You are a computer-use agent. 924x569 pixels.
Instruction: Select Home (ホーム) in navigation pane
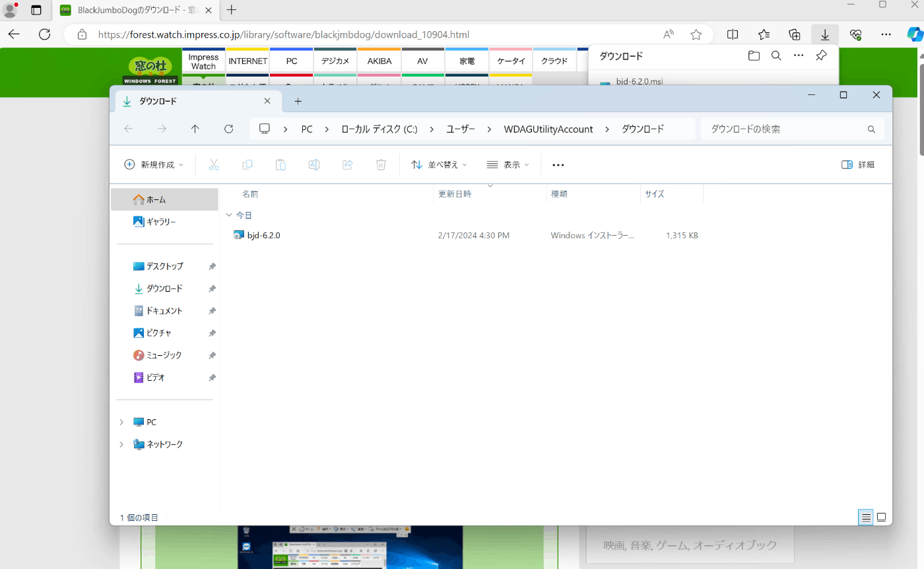(164, 199)
